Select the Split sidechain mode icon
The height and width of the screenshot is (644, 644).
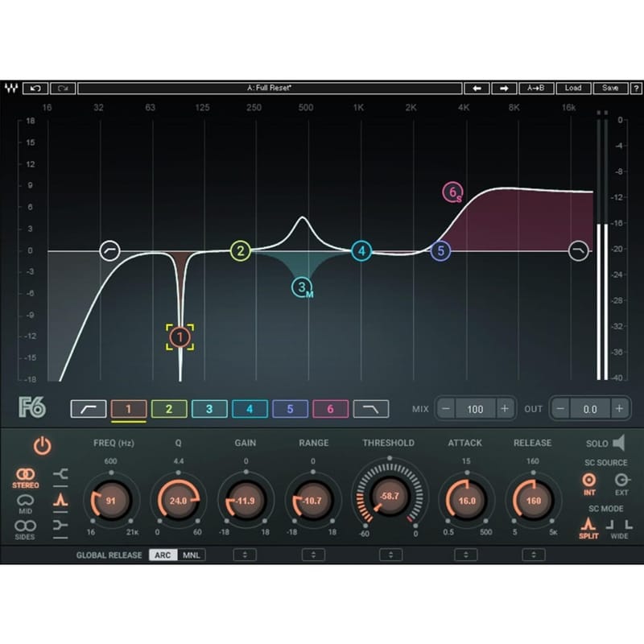[x=588, y=523]
